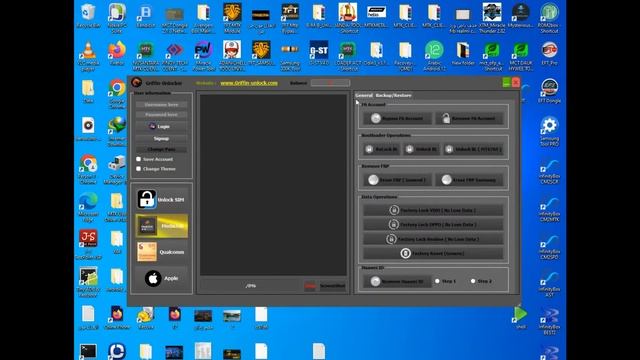The width and height of the screenshot is (640, 360).
Task: Open the green play shell desktop icon
Action: 520,317
